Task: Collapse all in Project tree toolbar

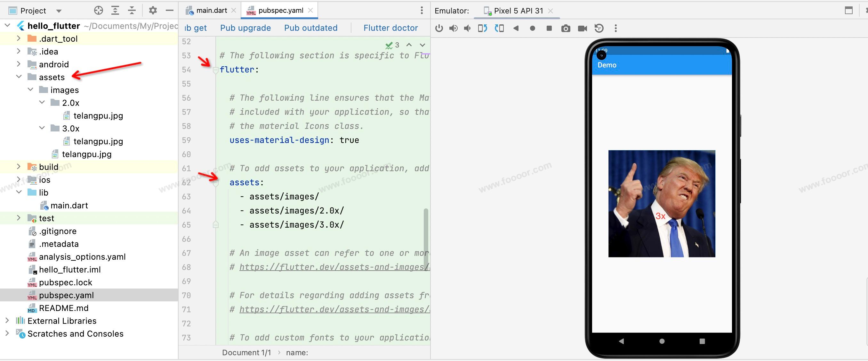Action: click(132, 11)
